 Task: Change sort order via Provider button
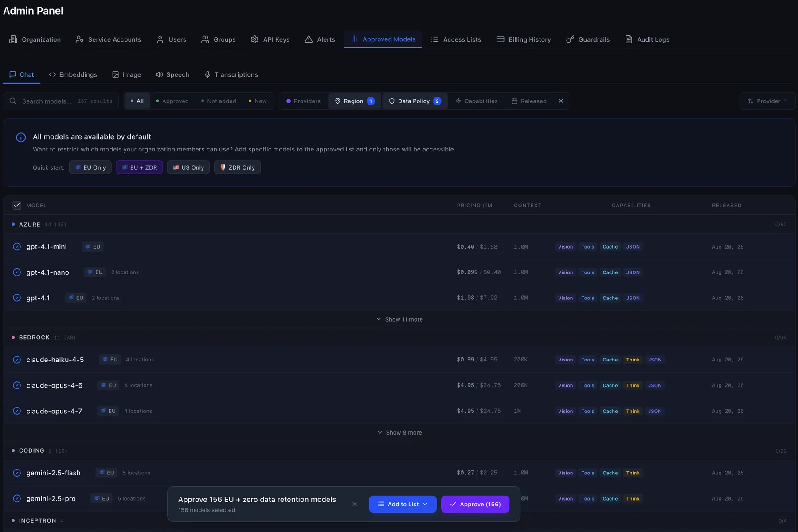click(x=767, y=101)
